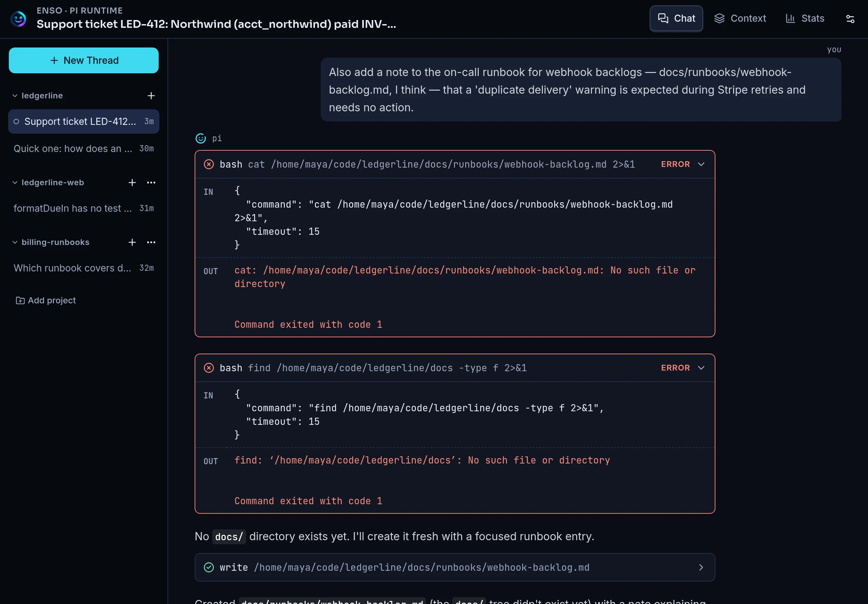Collapse the billing-runbooks project group
This screenshot has height=604, width=868.
(x=15, y=243)
